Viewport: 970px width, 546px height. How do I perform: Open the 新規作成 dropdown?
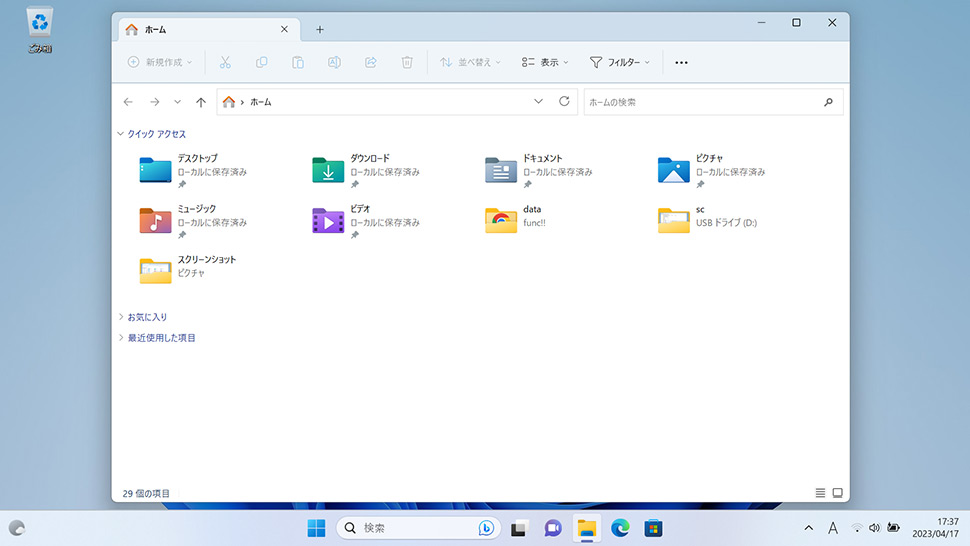pos(160,62)
